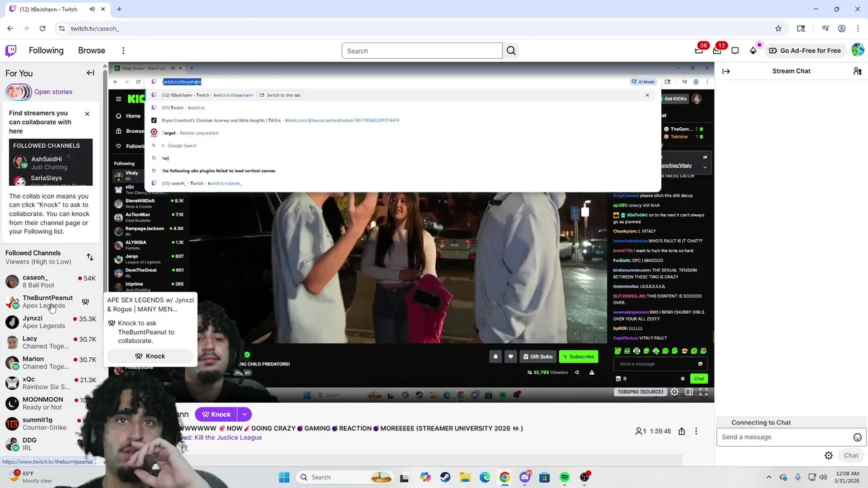Open Browse in the Twitch nav
The image size is (868, 488).
click(92, 51)
